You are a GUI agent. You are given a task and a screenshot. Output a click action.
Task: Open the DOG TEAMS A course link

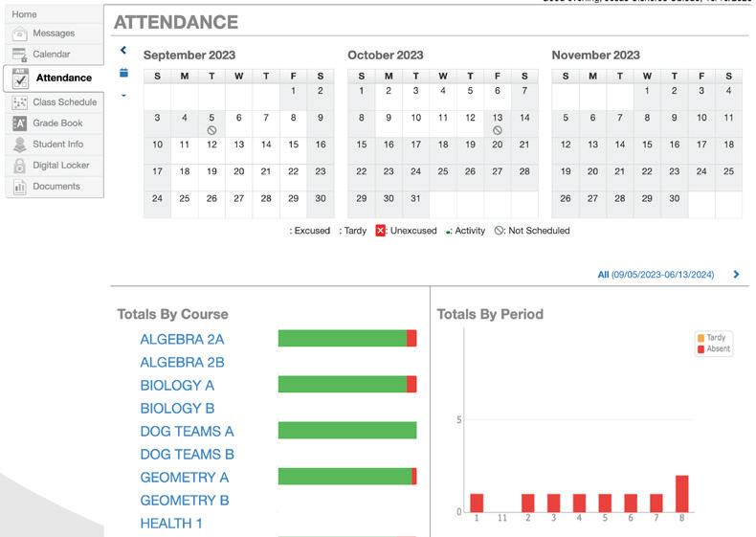click(x=187, y=431)
